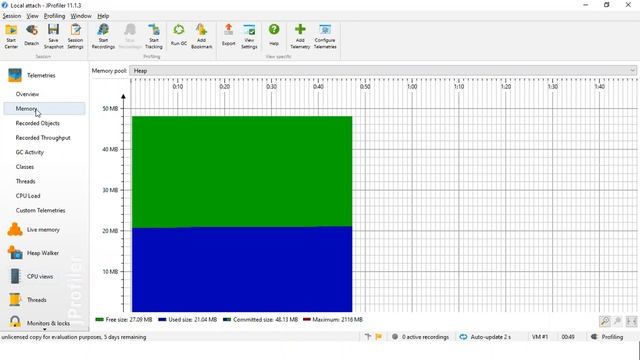Screen dimensions: 640x360
Task: Click the pin icon in status bar
Action: [368, 337]
